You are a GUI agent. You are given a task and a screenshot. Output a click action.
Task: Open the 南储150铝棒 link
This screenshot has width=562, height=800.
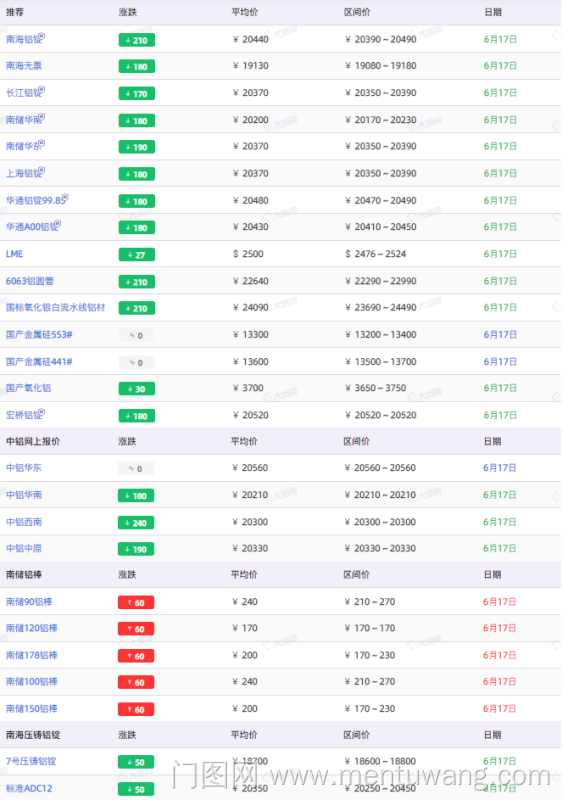pos(32,709)
